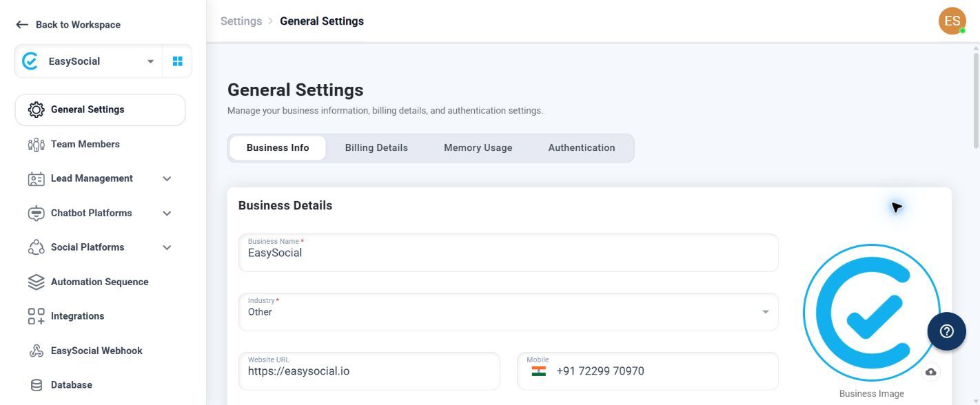Click the Social Platforms network icon

36,247
